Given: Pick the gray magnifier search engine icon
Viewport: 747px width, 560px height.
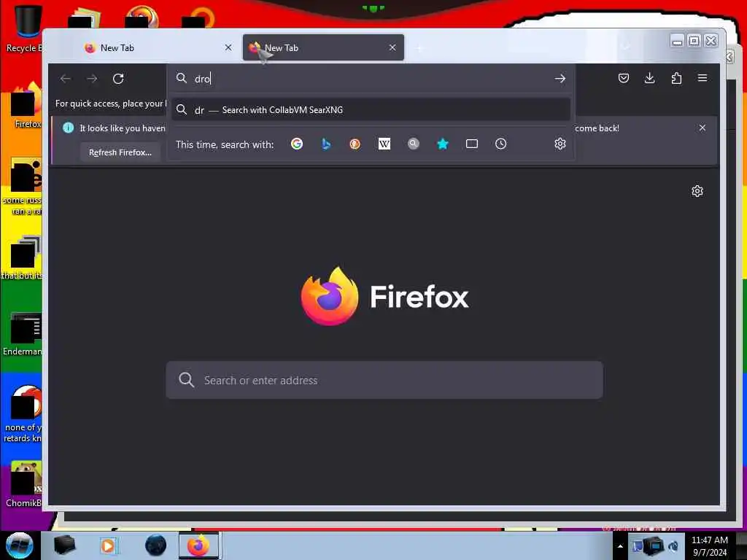Looking at the screenshot, I should point(414,144).
